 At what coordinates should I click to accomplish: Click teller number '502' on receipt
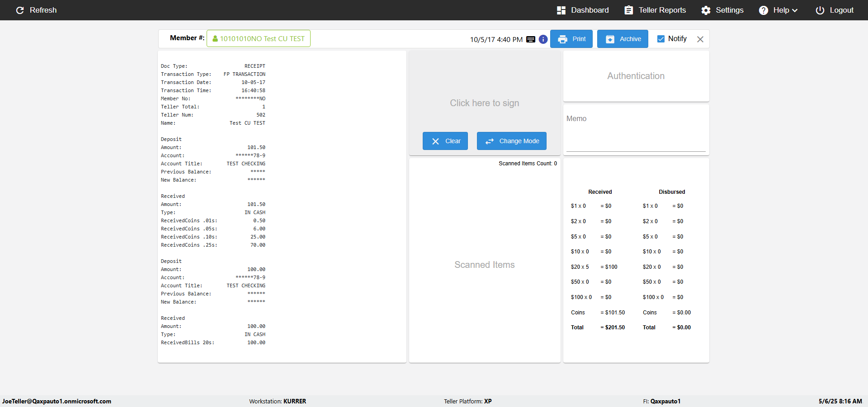[261, 115]
